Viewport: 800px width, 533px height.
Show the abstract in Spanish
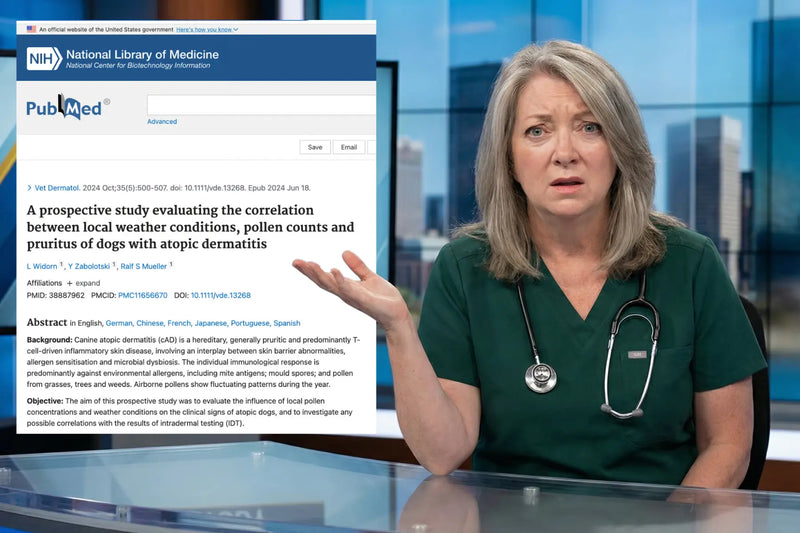[x=287, y=323]
